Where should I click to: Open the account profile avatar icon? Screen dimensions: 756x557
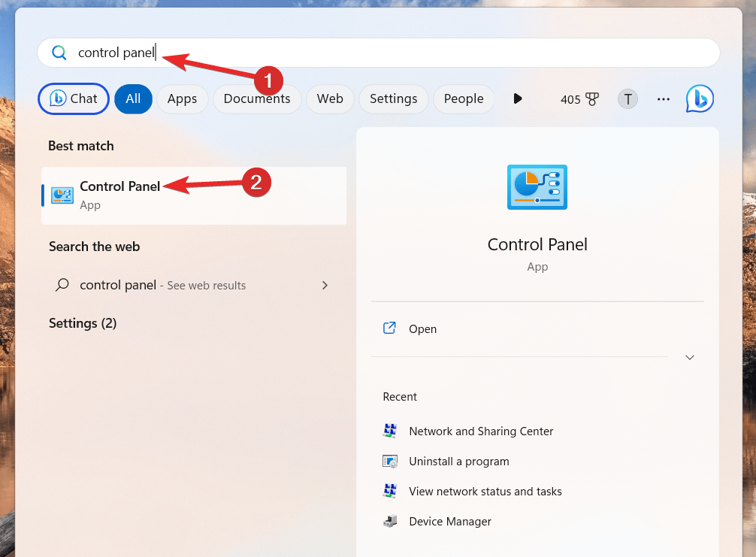pos(627,98)
